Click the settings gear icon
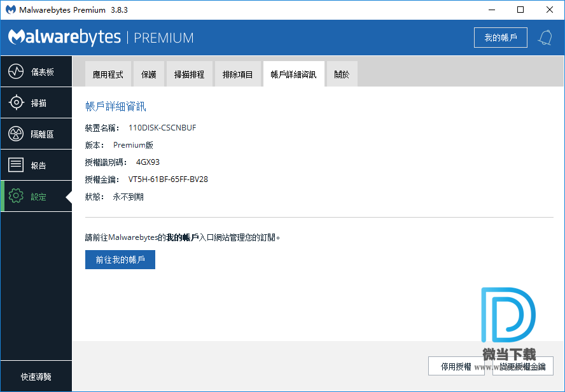The height and width of the screenshot is (392, 565). pos(16,197)
